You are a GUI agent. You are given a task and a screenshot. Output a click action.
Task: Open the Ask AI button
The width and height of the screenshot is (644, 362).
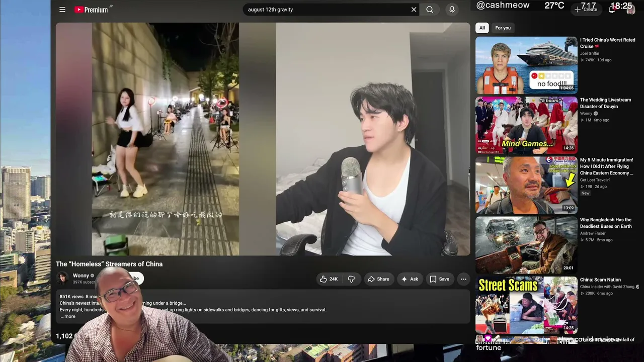[409, 279]
